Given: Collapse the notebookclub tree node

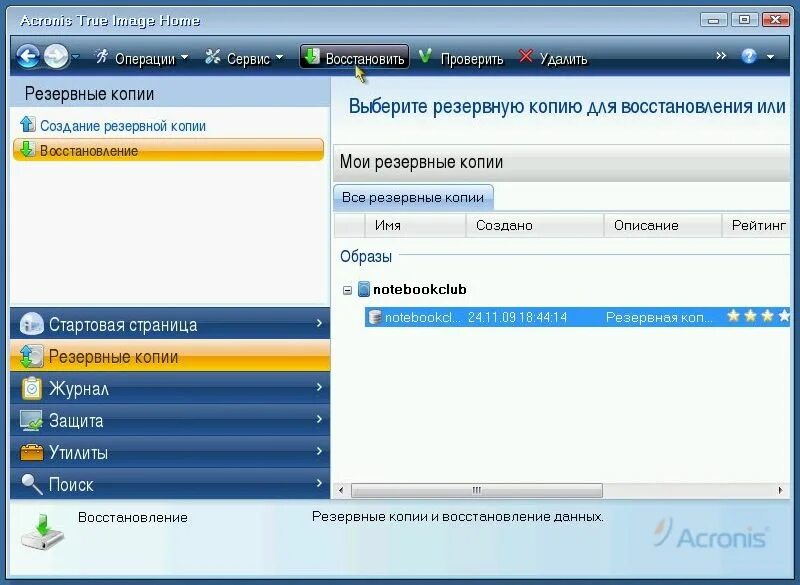Looking at the screenshot, I should tap(347, 290).
